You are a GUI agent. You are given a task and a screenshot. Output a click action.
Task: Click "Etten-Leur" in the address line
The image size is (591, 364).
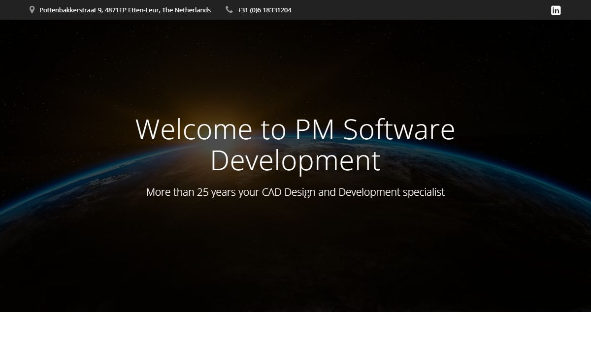click(143, 10)
